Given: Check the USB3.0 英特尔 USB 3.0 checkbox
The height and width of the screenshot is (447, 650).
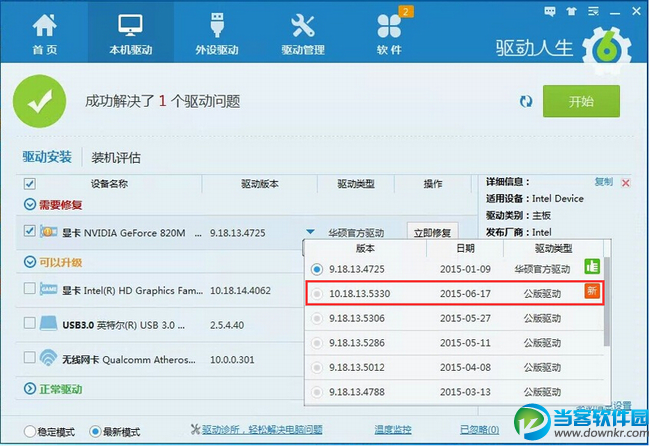Looking at the screenshot, I should click(29, 323).
